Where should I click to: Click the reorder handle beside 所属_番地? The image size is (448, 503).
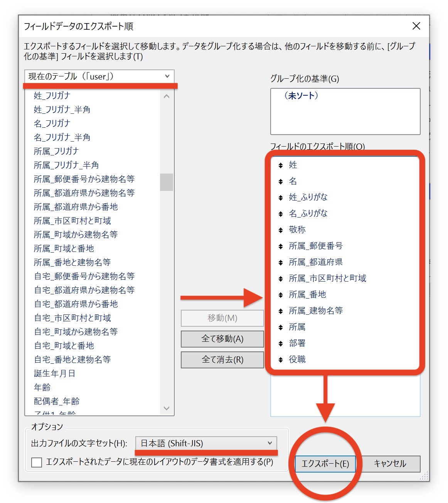point(281,295)
